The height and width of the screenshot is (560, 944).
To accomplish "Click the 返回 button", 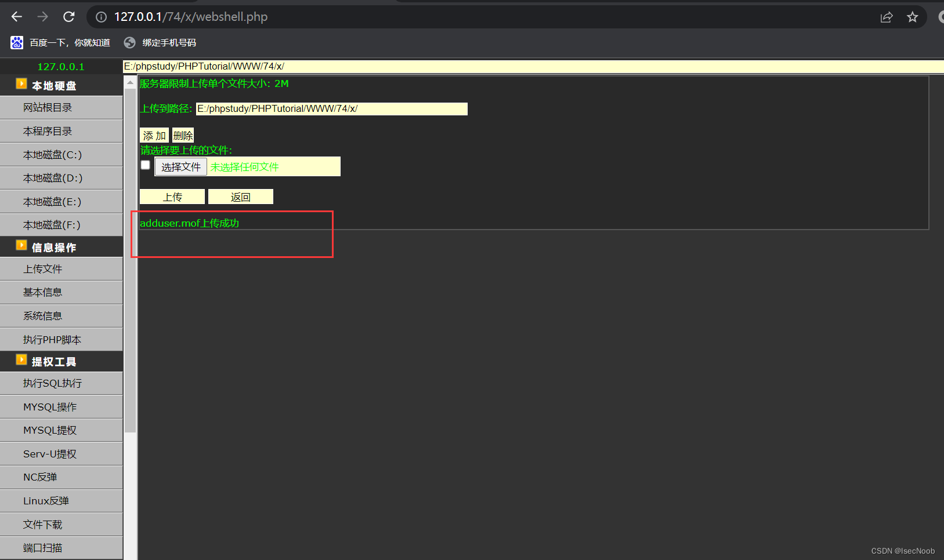I will click(241, 197).
